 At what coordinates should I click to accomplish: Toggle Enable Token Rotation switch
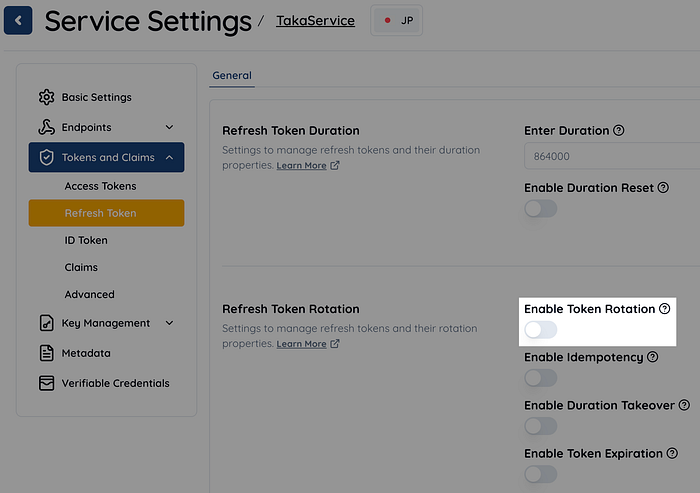point(540,330)
